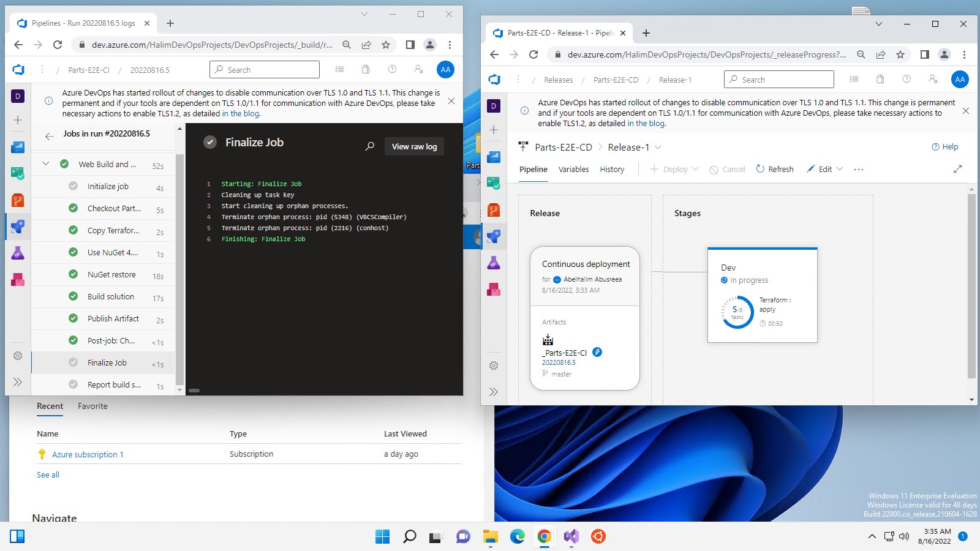Viewport: 980px width, 551px height.
Task: Click Refresh in Release toolbar
Action: tap(774, 169)
